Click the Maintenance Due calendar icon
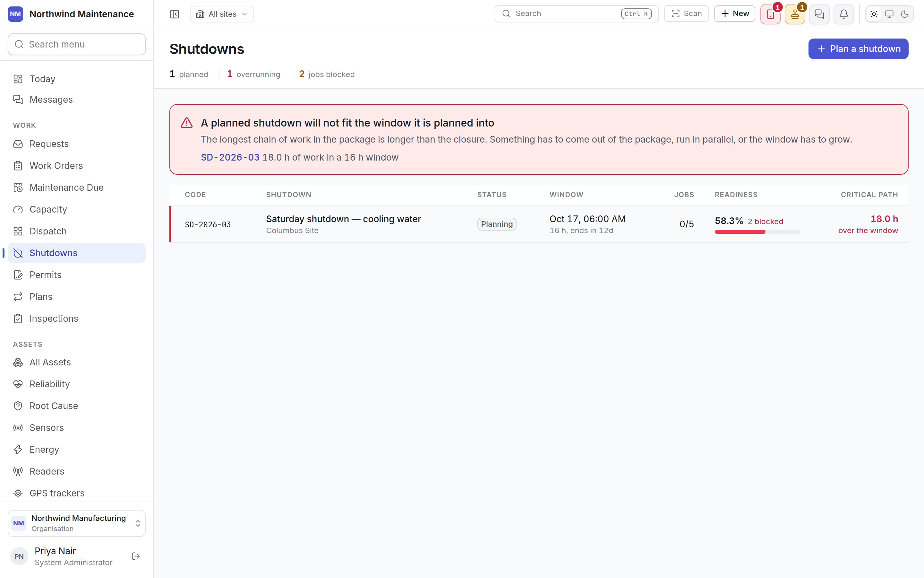This screenshot has height=578, width=924. [x=18, y=187]
